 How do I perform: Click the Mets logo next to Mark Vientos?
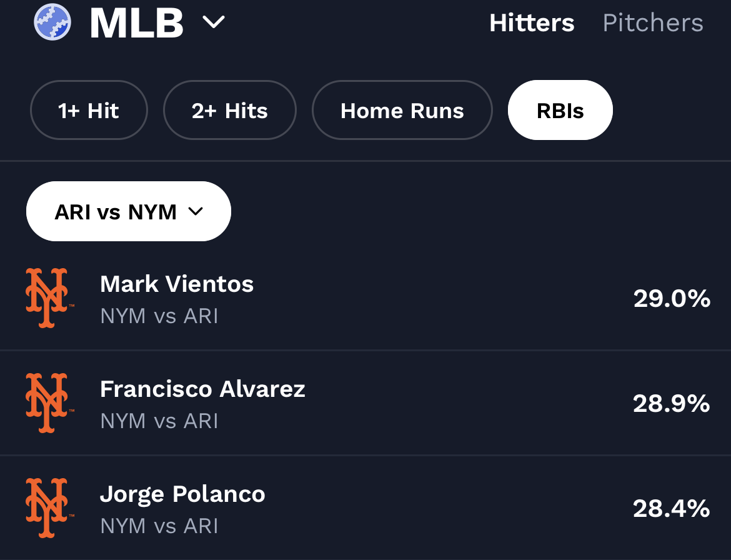[x=49, y=298]
